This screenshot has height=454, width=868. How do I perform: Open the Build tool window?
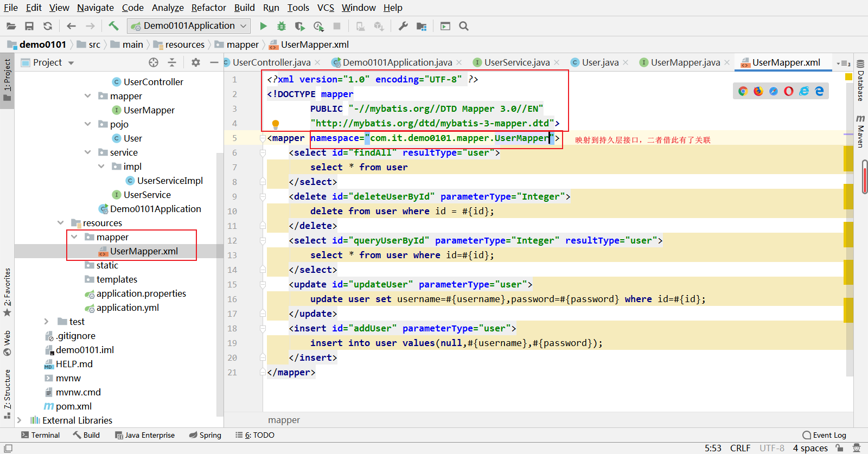[x=86, y=435]
